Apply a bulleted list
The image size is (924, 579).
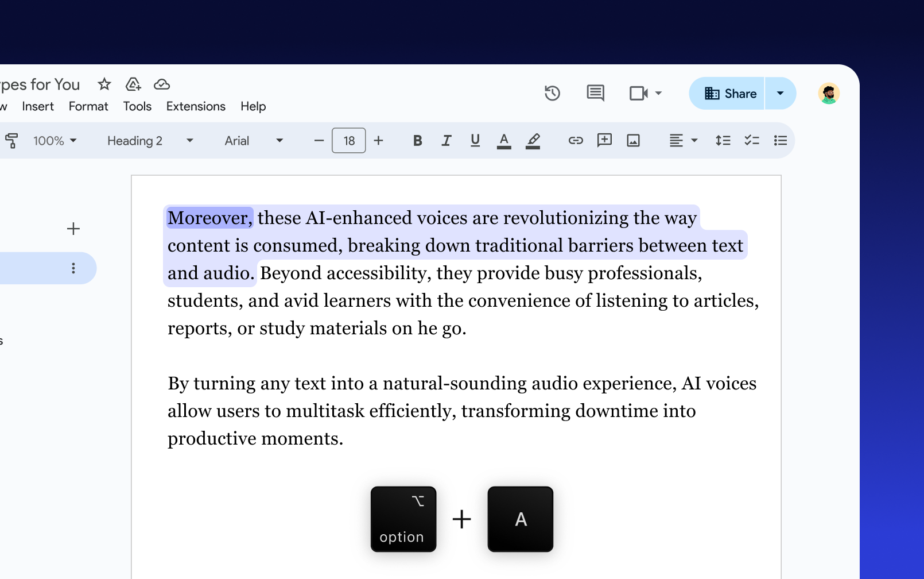coord(780,140)
